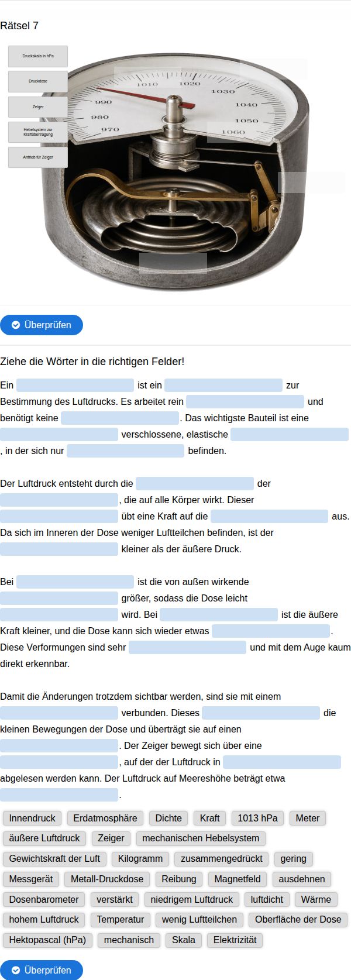Viewport: 351px width, 980px height.
Task: Click the Überprüfen button below the barometer image
Action: [42, 325]
